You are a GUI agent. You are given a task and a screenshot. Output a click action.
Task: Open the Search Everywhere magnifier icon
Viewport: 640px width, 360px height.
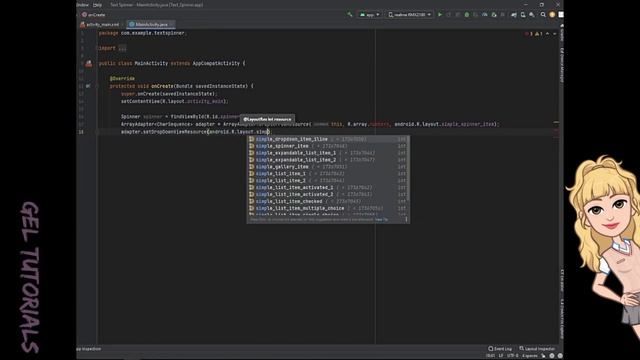tap(543, 15)
